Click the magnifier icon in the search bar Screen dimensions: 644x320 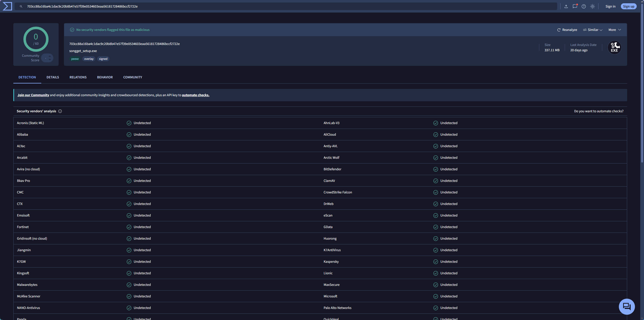click(x=21, y=7)
